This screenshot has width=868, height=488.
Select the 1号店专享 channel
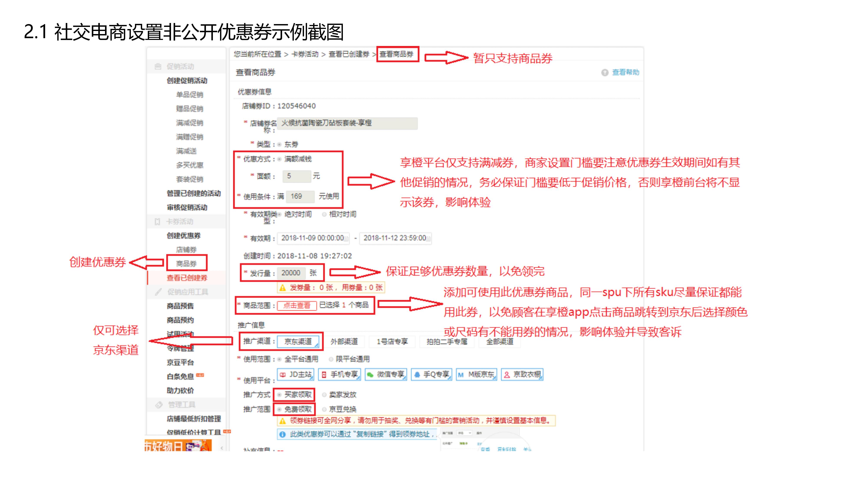click(x=392, y=342)
